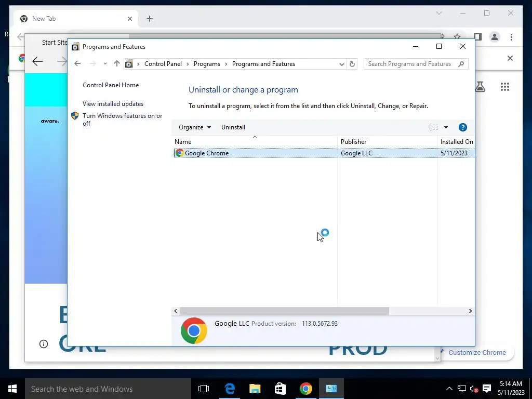Open Google apps grid icon
Screen dimensions: 532x399
point(505,87)
